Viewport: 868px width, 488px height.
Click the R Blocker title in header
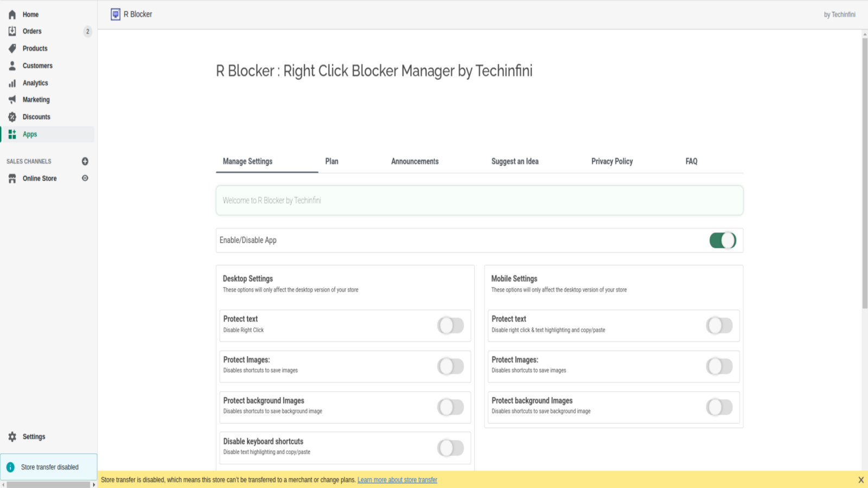138,15
